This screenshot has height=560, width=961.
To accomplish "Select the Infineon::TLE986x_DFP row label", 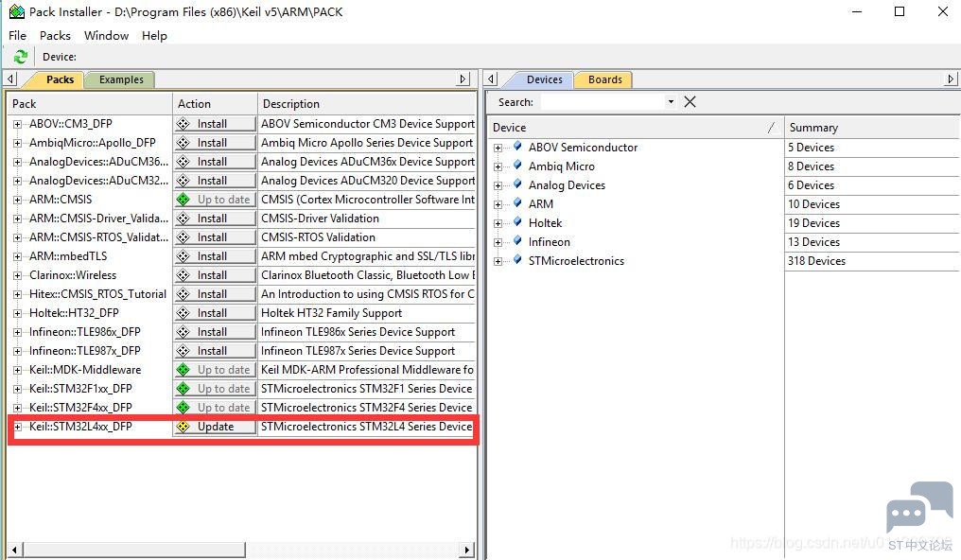I will tap(84, 332).
